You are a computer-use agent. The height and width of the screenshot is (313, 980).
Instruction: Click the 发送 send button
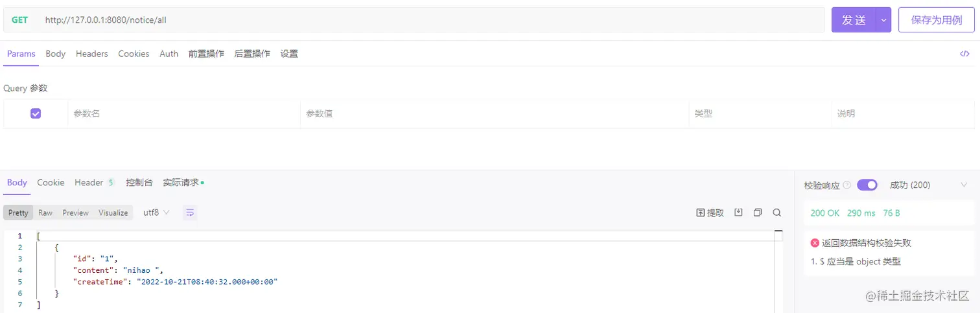point(854,20)
